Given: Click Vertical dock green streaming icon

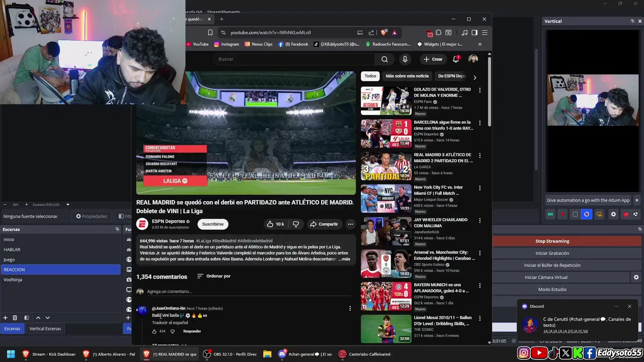Looking at the screenshot, I should (550, 214).
